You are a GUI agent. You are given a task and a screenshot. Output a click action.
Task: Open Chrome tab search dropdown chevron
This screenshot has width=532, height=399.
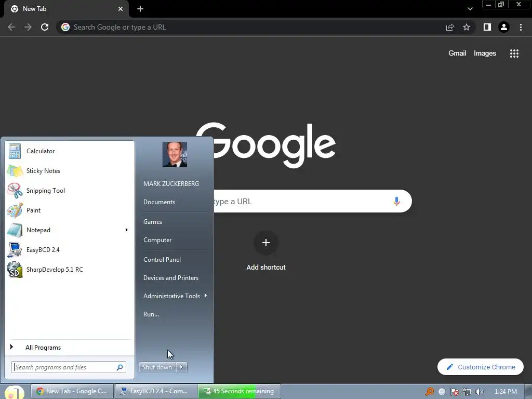coord(470,9)
